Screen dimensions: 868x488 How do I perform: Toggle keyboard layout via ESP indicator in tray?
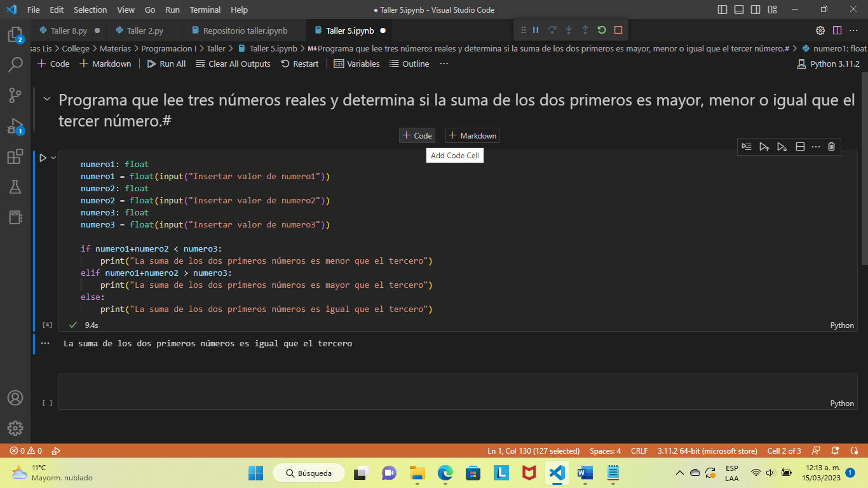tap(732, 473)
